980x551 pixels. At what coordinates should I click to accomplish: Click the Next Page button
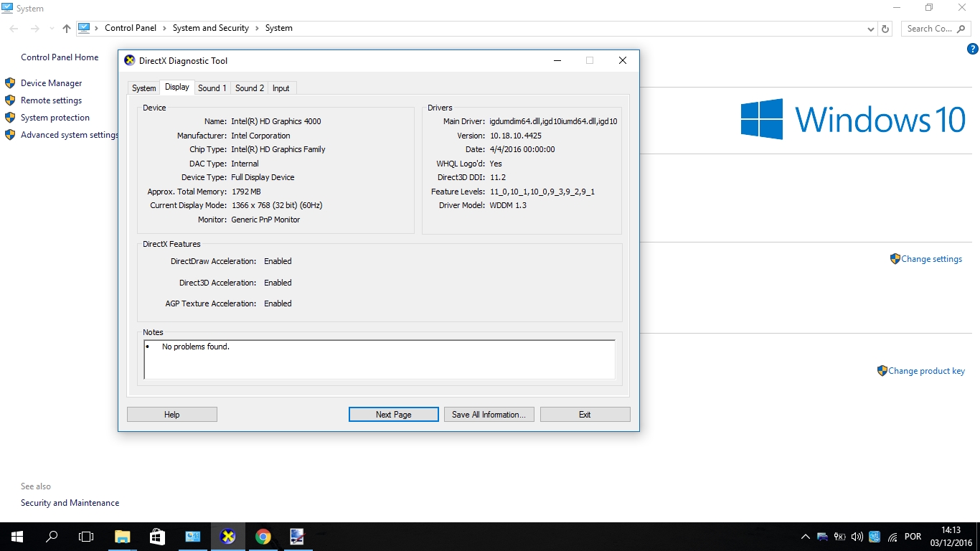click(x=394, y=415)
